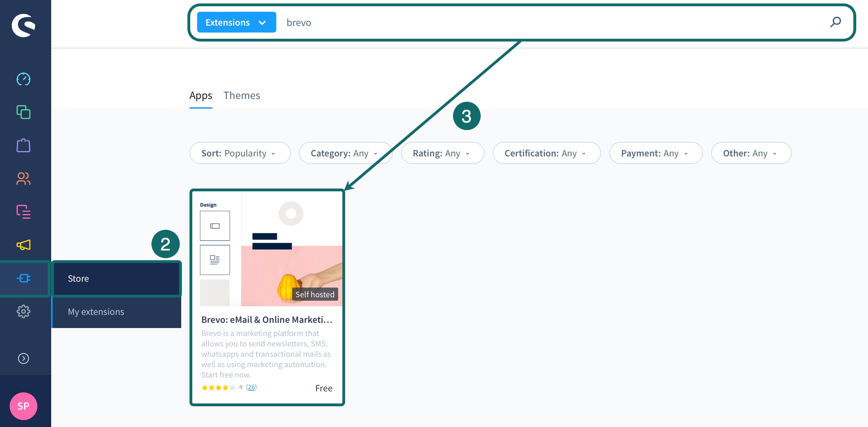Open the Settings gear icon
Viewport: 868px width, 427px height.
pos(24,311)
